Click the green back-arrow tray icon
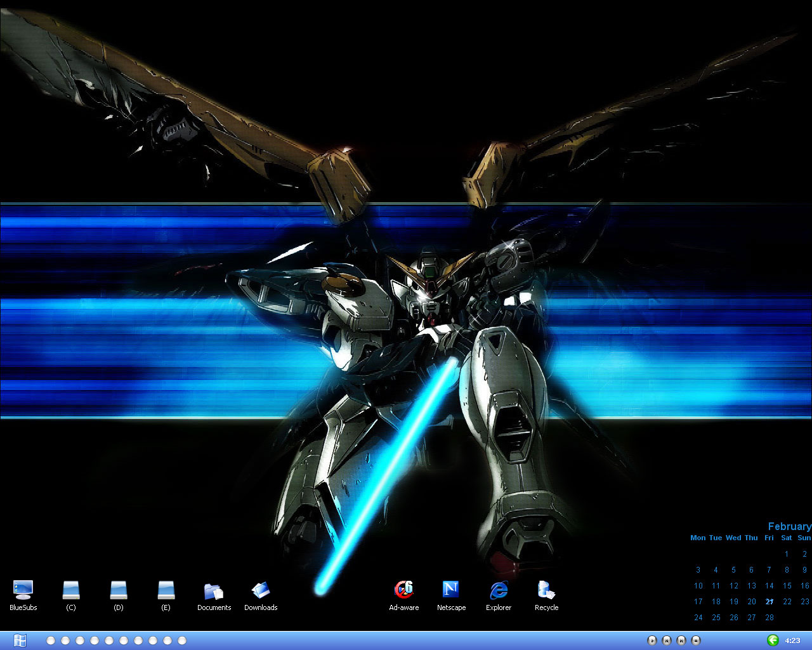This screenshot has width=812, height=650. coord(773,640)
